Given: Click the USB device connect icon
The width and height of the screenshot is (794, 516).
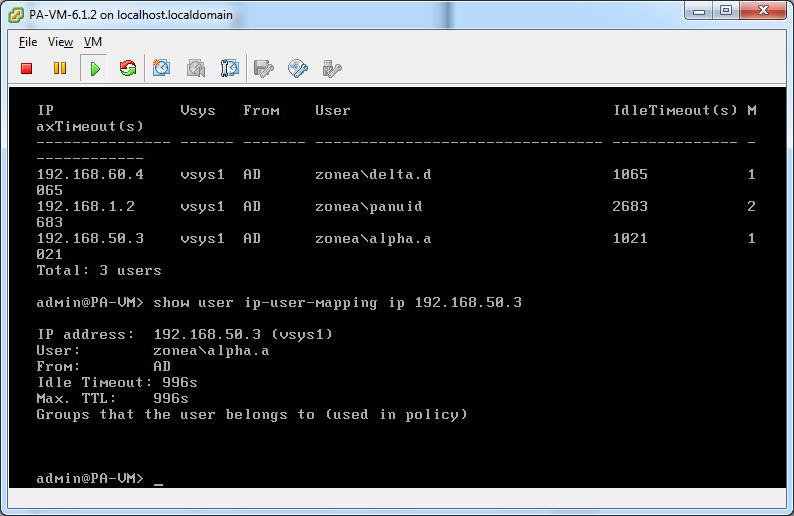Looking at the screenshot, I should (x=332, y=68).
